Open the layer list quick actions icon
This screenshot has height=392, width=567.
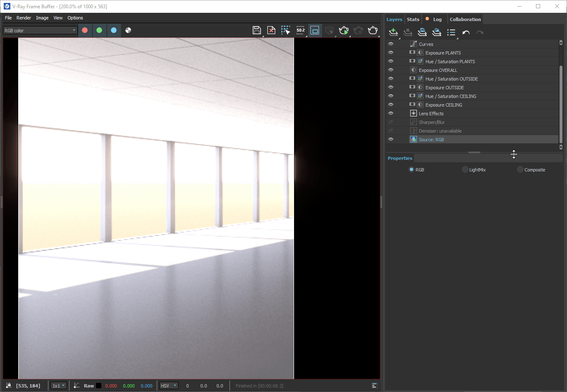click(452, 32)
